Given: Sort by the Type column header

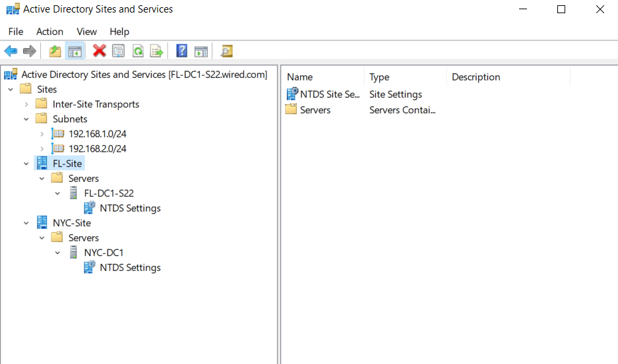Looking at the screenshot, I should 405,76.
